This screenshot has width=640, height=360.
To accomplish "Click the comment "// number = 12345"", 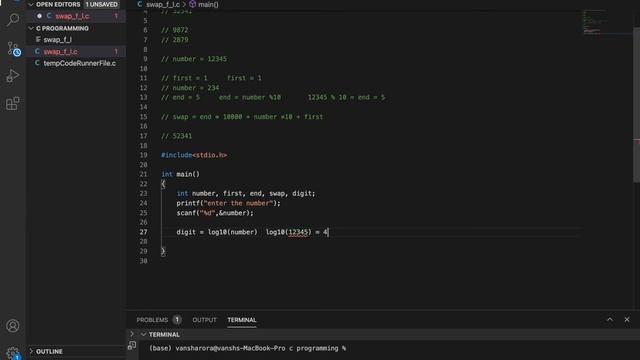I will [x=194, y=59].
